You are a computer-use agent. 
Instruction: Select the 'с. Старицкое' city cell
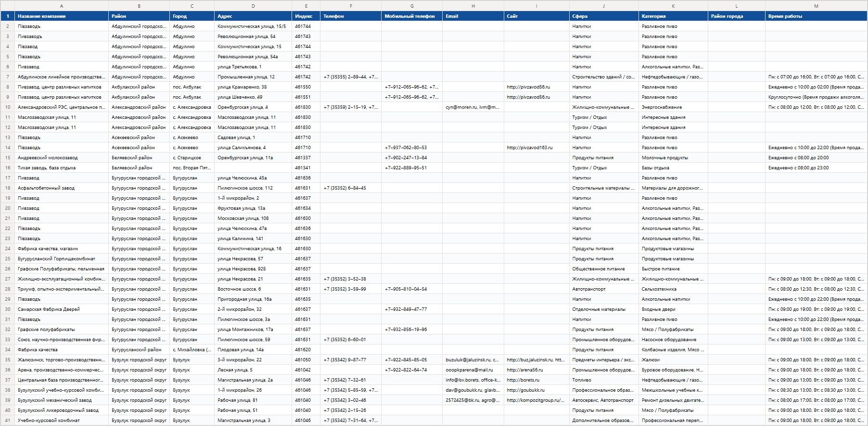click(192, 158)
